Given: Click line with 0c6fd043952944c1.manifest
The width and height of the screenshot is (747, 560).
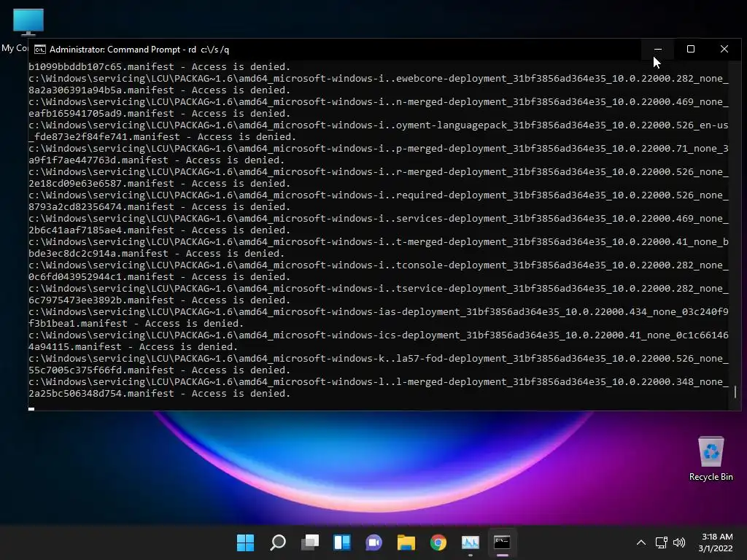Looking at the screenshot, I should 160,276.
